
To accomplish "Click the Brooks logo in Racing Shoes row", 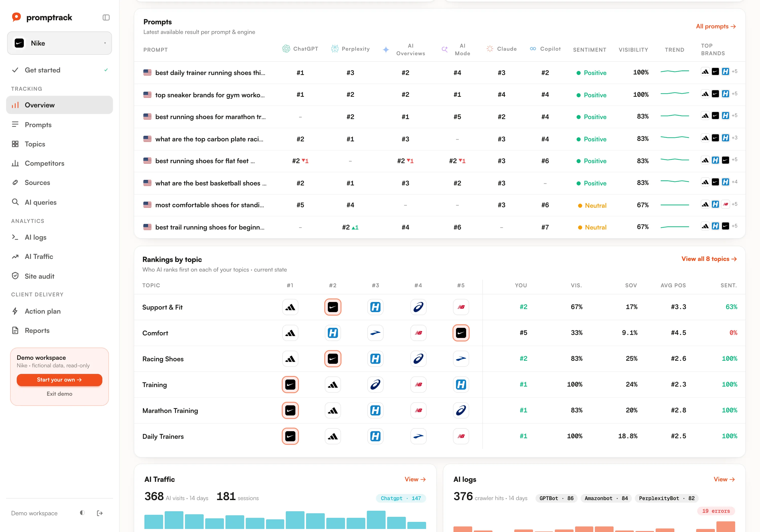I will pyautogui.click(x=461, y=359).
